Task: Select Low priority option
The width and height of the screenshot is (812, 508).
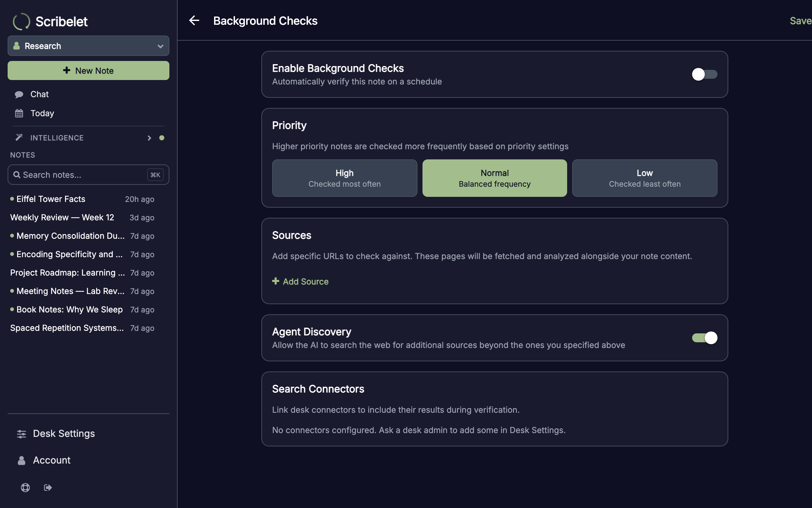Action: click(645, 178)
